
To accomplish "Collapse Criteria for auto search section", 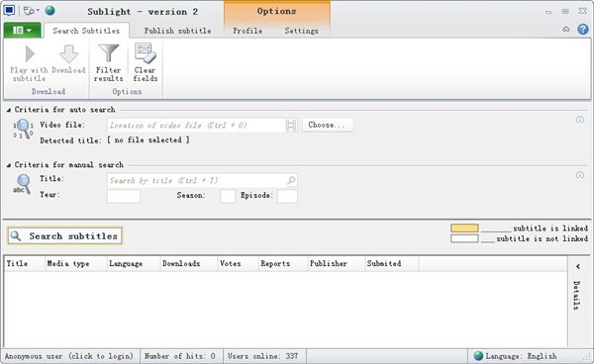I will (x=9, y=110).
